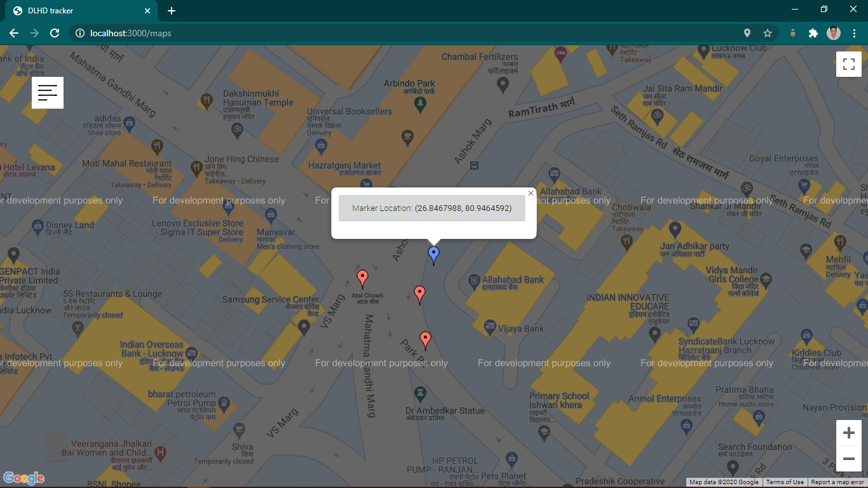Click the Google logo on the map

coord(24,478)
